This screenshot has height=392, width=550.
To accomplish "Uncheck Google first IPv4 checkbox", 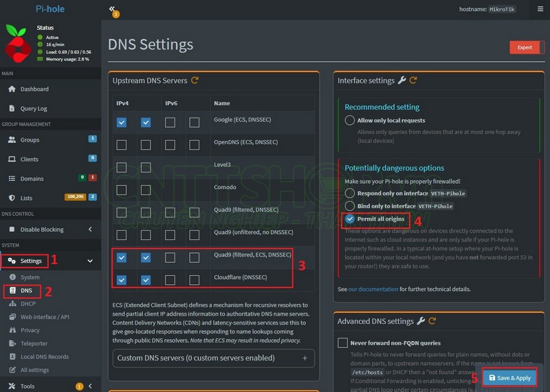I will [122, 122].
